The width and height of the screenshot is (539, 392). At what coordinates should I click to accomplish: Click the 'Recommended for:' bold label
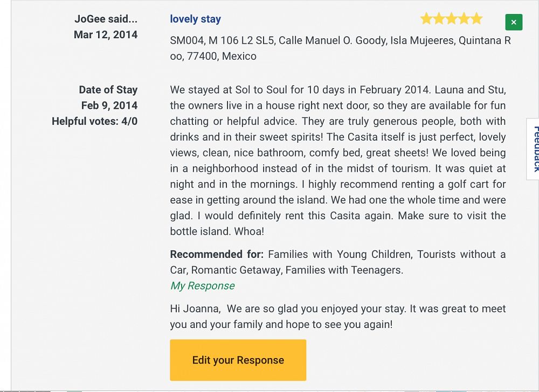pyautogui.click(x=217, y=254)
